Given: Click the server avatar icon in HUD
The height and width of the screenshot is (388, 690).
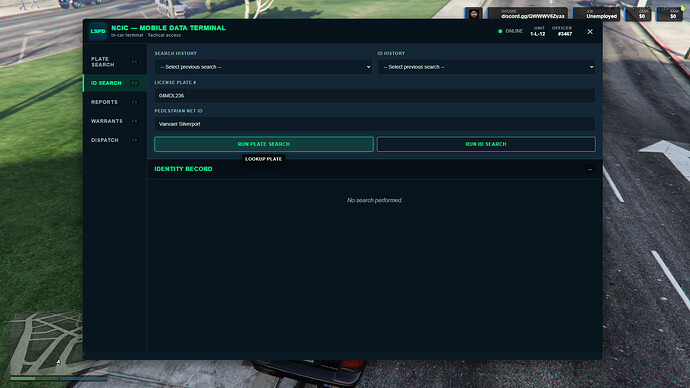Looking at the screenshot, I should 473,14.
